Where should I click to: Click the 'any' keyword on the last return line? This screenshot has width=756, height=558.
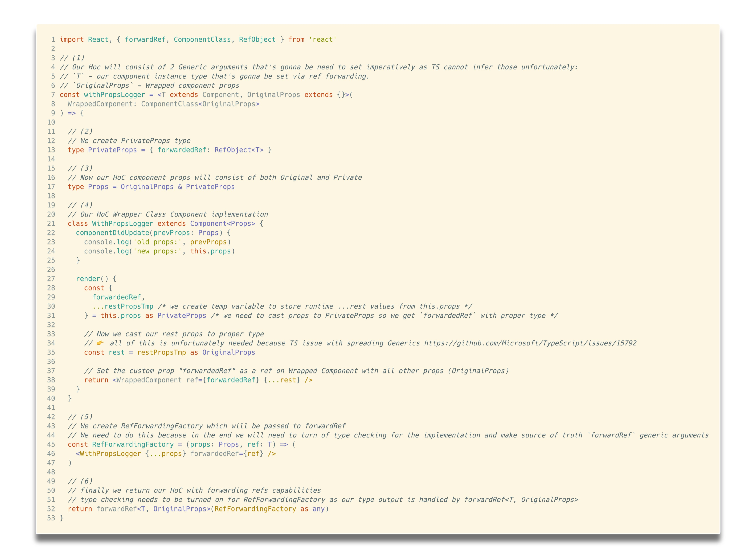tap(318, 509)
